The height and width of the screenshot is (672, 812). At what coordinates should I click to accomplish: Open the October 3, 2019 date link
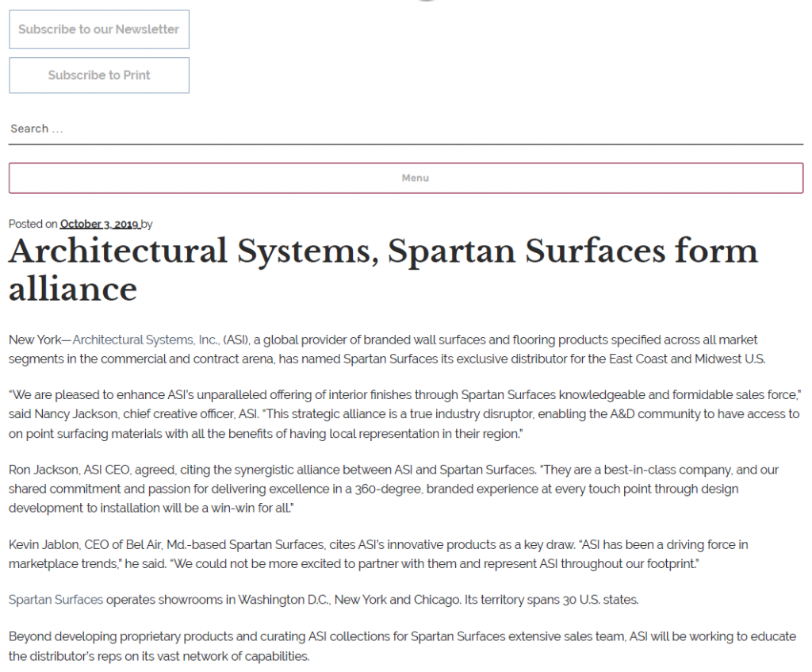(100, 225)
